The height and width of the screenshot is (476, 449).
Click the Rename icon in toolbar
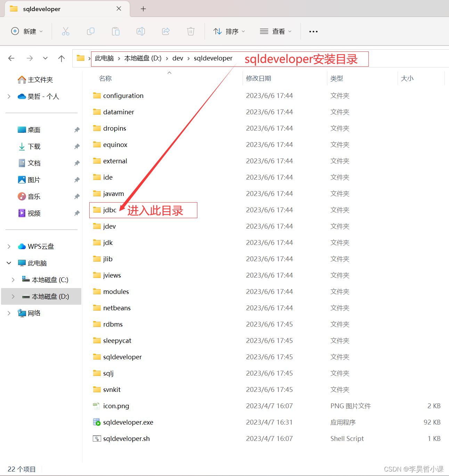tap(141, 31)
